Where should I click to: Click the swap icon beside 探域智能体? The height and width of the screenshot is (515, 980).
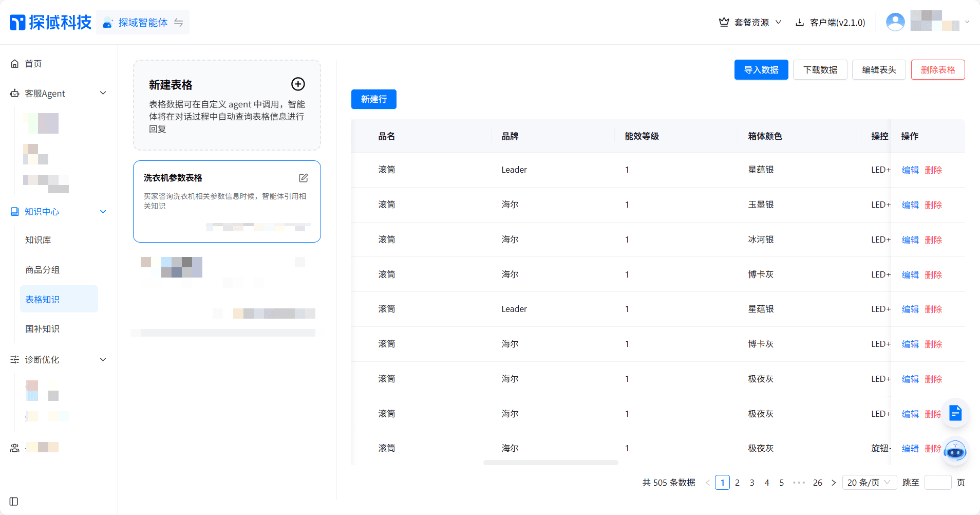point(178,23)
